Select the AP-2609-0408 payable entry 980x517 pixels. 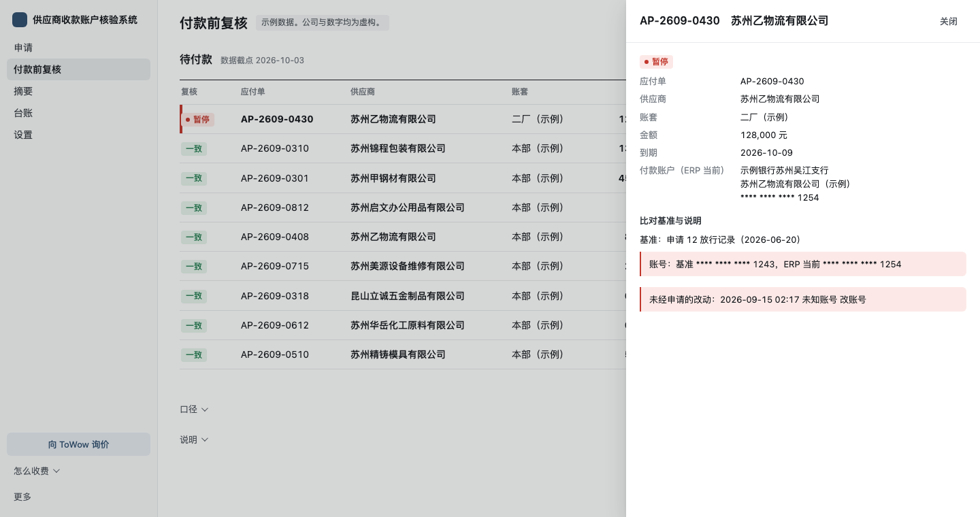[x=275, y=237]
